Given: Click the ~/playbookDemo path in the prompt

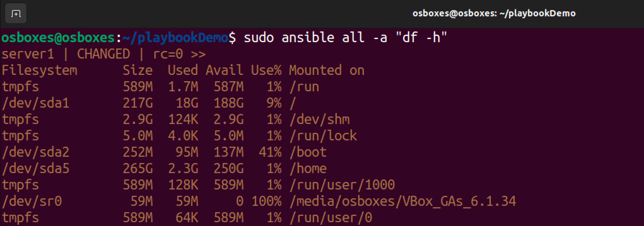Looking at the screenshot, I should coord(175,38).
